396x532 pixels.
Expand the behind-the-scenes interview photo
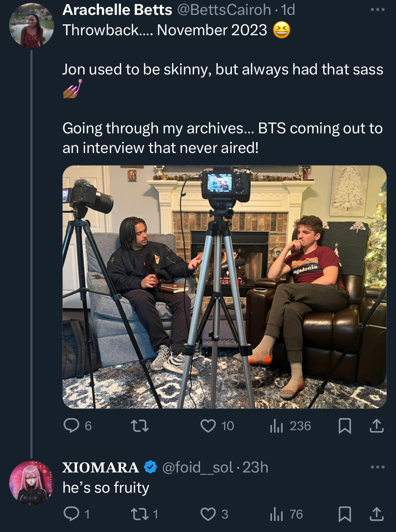coord(224,287)
